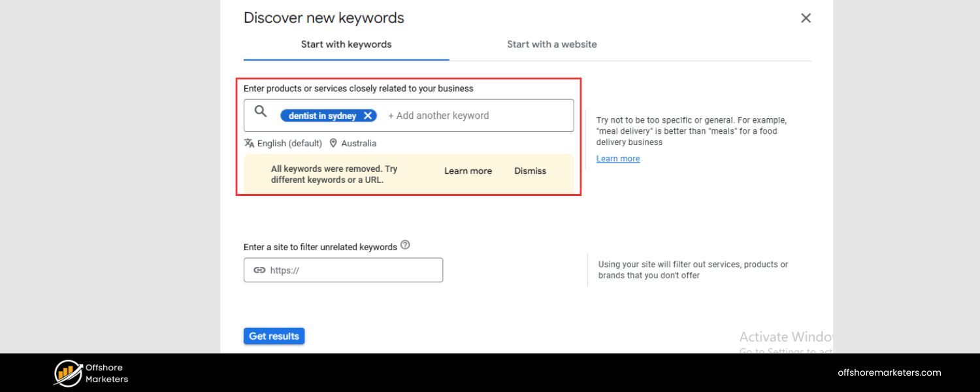Viewport: 980px width, 392px height.
Task: Open the Learn more link in the tip panel
Action: [617, 158]
